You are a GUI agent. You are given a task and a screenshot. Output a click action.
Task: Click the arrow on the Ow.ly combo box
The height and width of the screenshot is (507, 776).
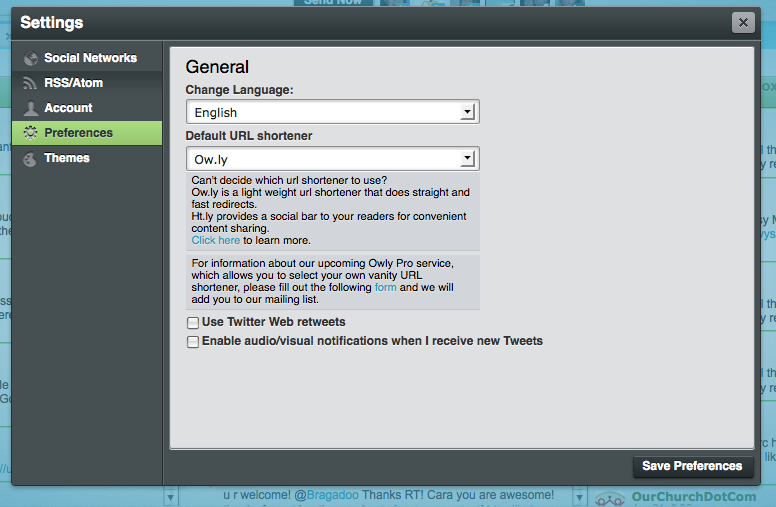click(x=467, y=158)
